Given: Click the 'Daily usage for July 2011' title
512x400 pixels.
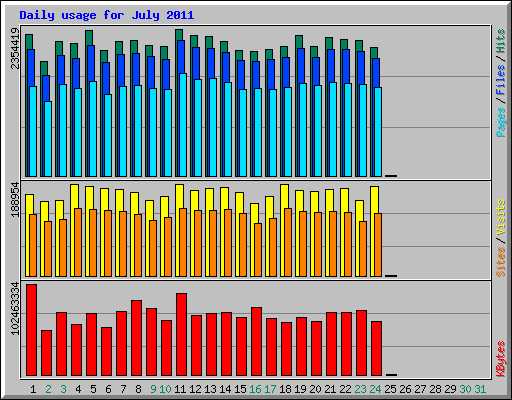Looking at the screenshot, I should tap(107, 15).
